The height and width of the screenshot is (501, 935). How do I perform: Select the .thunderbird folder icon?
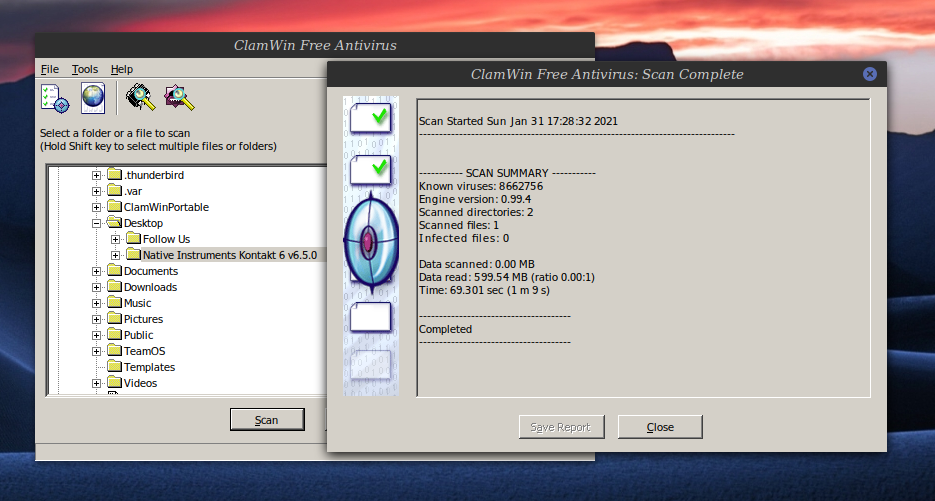click(x=114, y=175)
